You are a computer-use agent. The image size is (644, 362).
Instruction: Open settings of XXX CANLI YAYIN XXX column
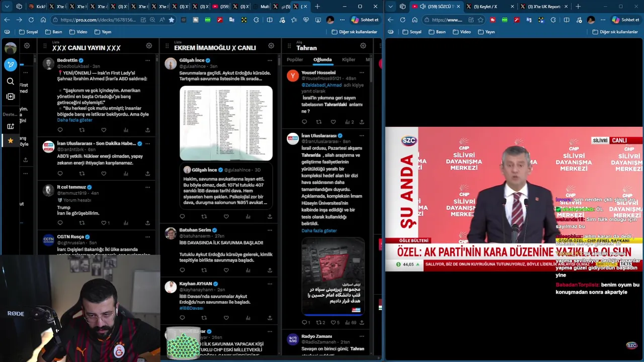(x=149, y=46)
